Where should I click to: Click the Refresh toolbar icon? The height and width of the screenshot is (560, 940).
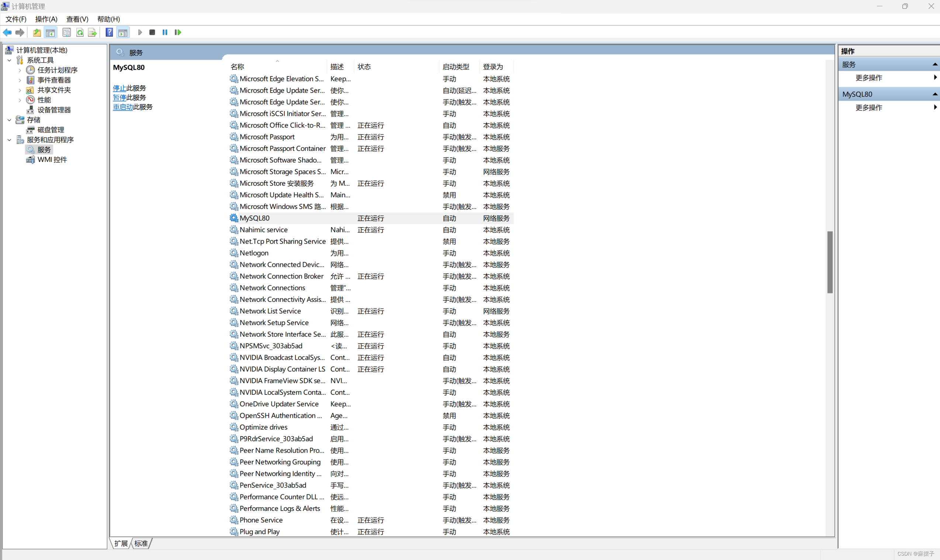point(80,32)
